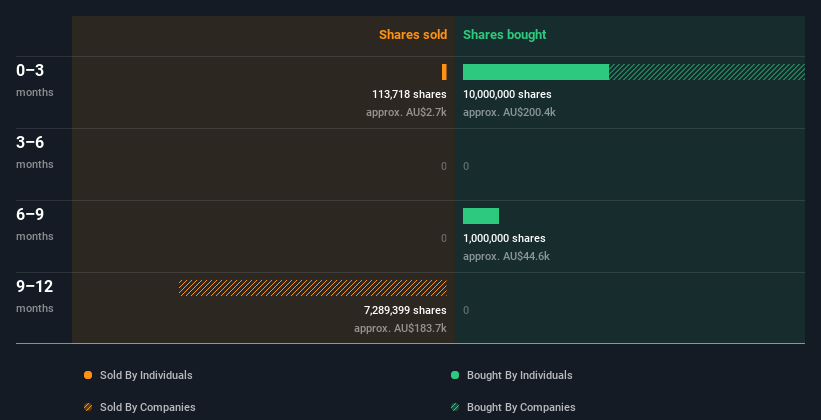Click the 7,289,399 shares value

point(405,311)
